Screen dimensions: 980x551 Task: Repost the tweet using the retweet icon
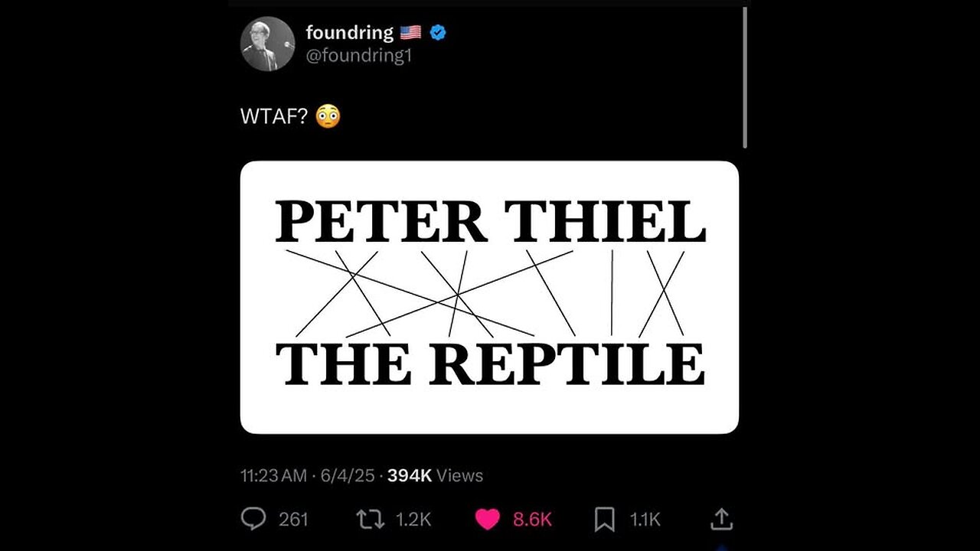tap(371, 520)
